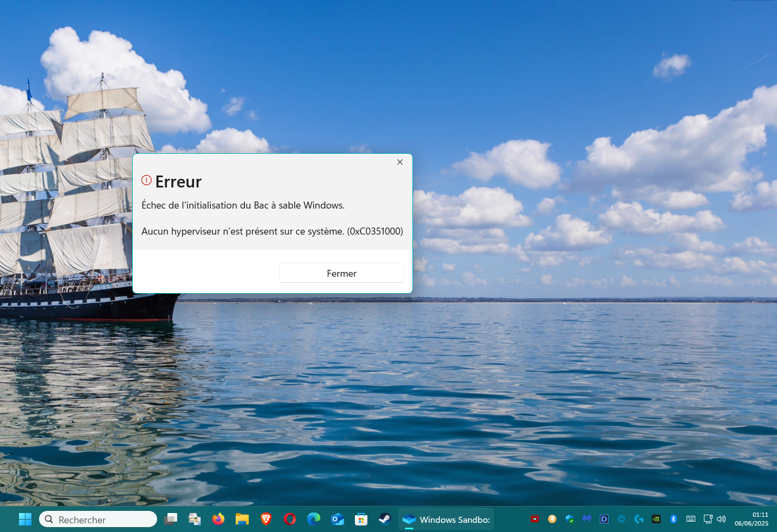
Task: Launch Opera browser from the taskbar
Action: click(290, 519)
